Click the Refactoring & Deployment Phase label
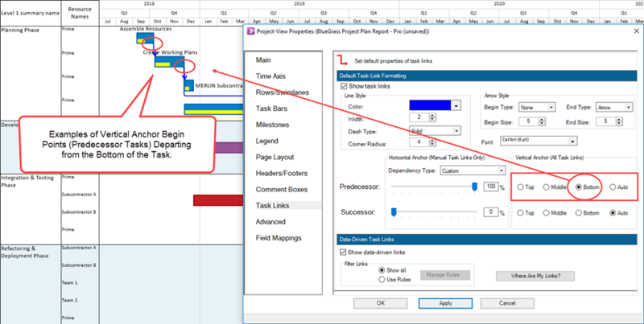 click(x=25, y=252)
